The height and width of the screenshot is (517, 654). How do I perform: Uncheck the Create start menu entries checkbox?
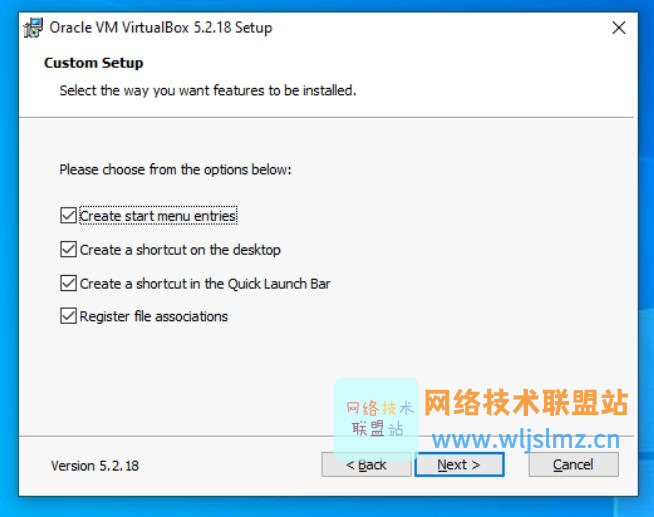point(68,216)
